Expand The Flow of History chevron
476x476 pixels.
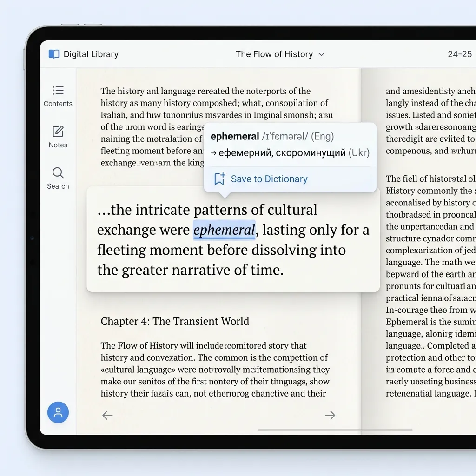click(x=322, y=54)
